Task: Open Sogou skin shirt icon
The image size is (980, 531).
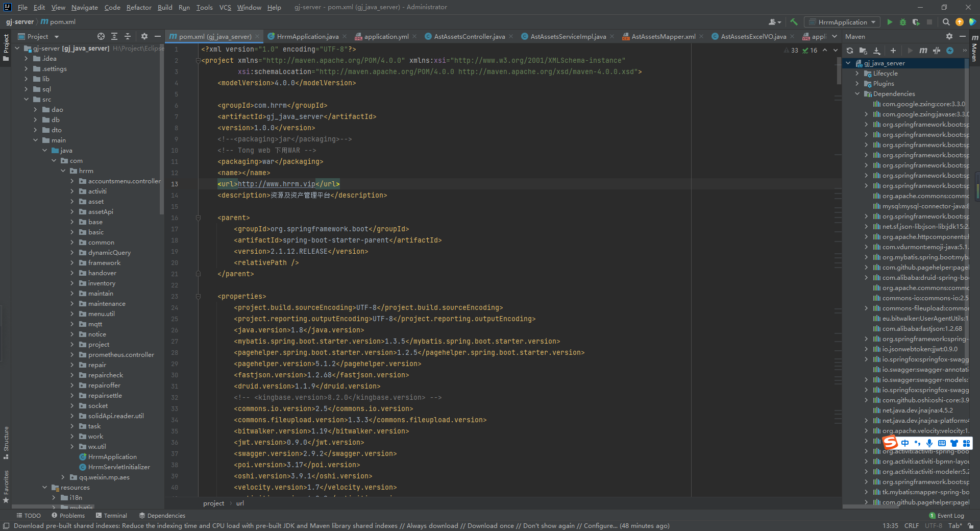Action: [x=954, y=443]
